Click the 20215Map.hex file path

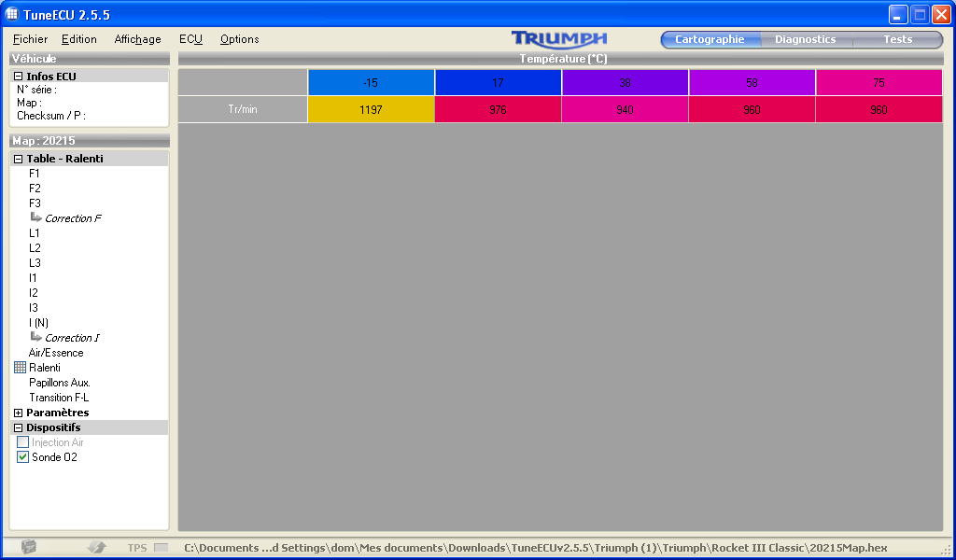coord(536,548)
